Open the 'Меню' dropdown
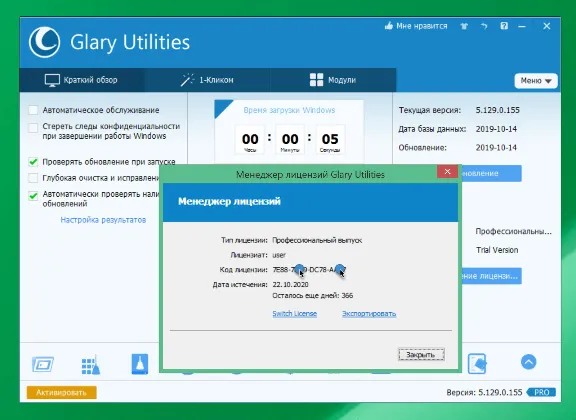This screenshot has height=420, width=576. [x=536, y=80]
